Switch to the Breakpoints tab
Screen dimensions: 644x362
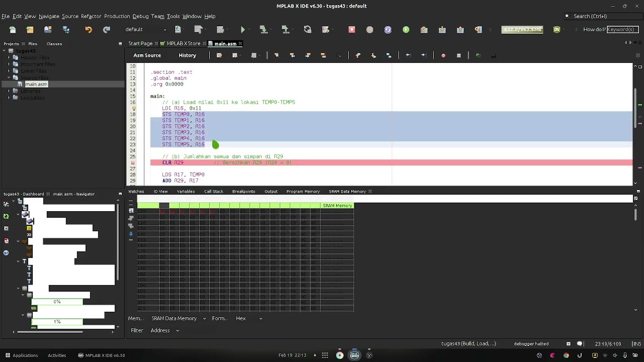[244, 192]
